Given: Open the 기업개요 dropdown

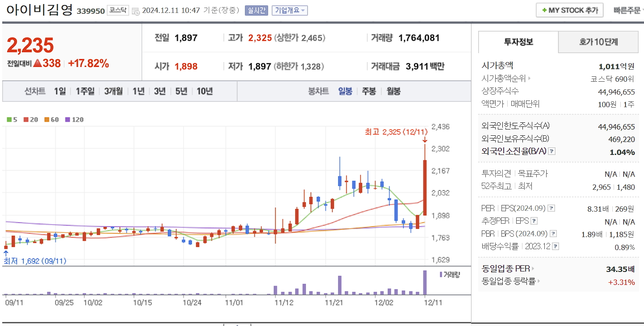Looking at the screenshot, I should click(x=289, y=10).
